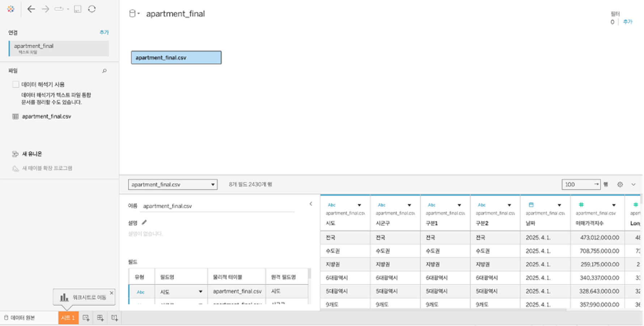
Task: Click the table icon beside apartment_final.csv file
Action: coord(15,117)
